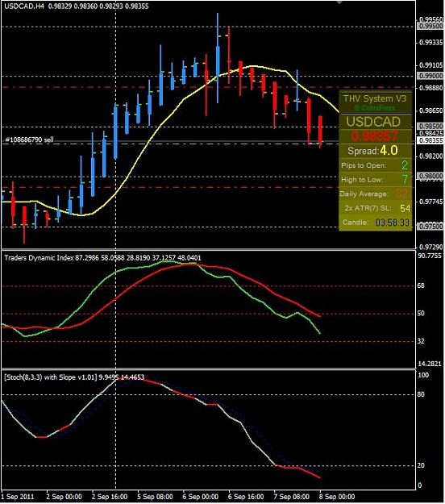Click the 90.7755 TDI scale maximum
The height and width of the screenshot is (504, 445).
tap(430, 256)
